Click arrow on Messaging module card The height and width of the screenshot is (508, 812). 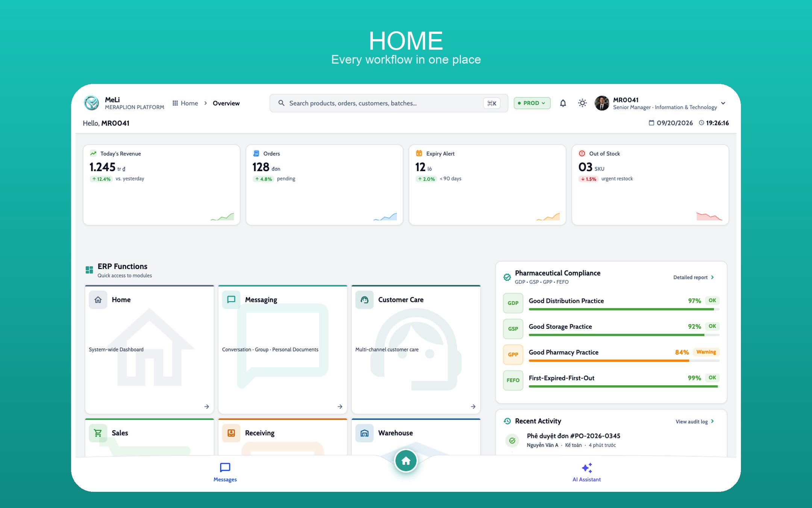(340, 406)
